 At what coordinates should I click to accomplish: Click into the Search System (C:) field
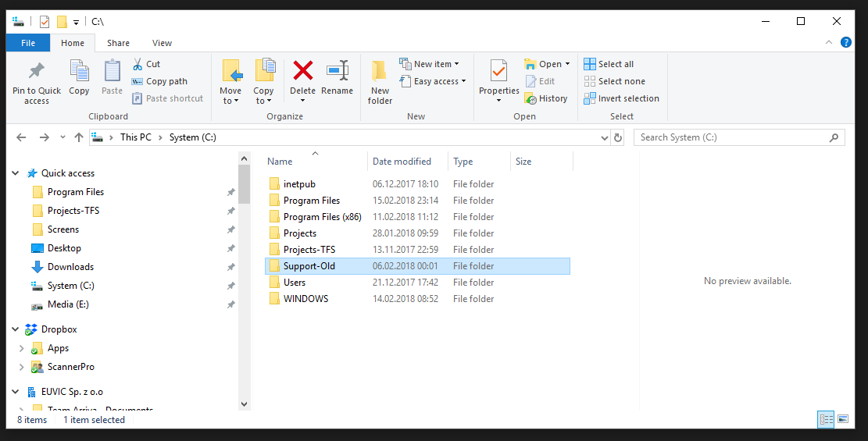tap(731, 137)
